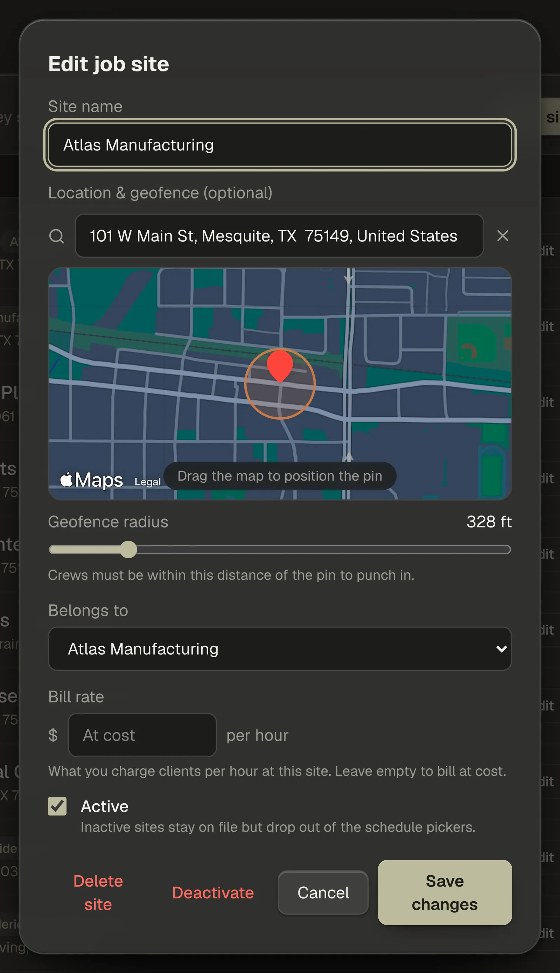Click the 'Inactive sites stay on file' description

pos(278,827)
